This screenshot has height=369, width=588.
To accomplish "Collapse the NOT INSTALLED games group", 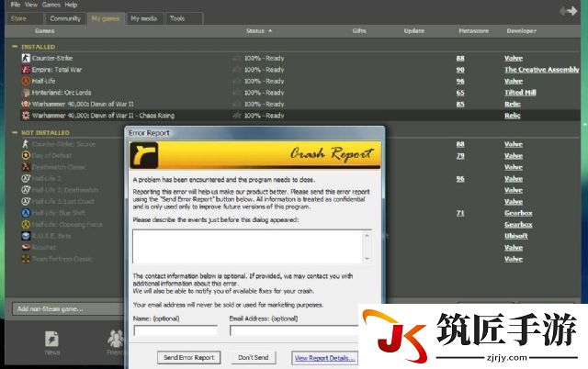I will [15, 132].
